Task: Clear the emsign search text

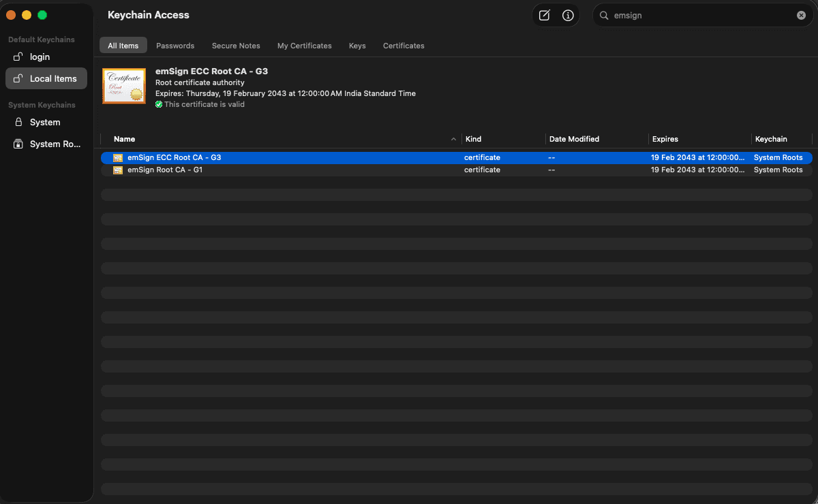Action: click(x=801, y=15)
